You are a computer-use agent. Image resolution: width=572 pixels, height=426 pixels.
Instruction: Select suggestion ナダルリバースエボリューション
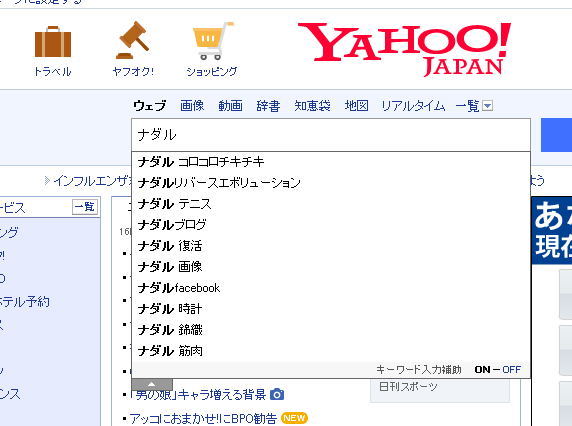click(331, 183)
